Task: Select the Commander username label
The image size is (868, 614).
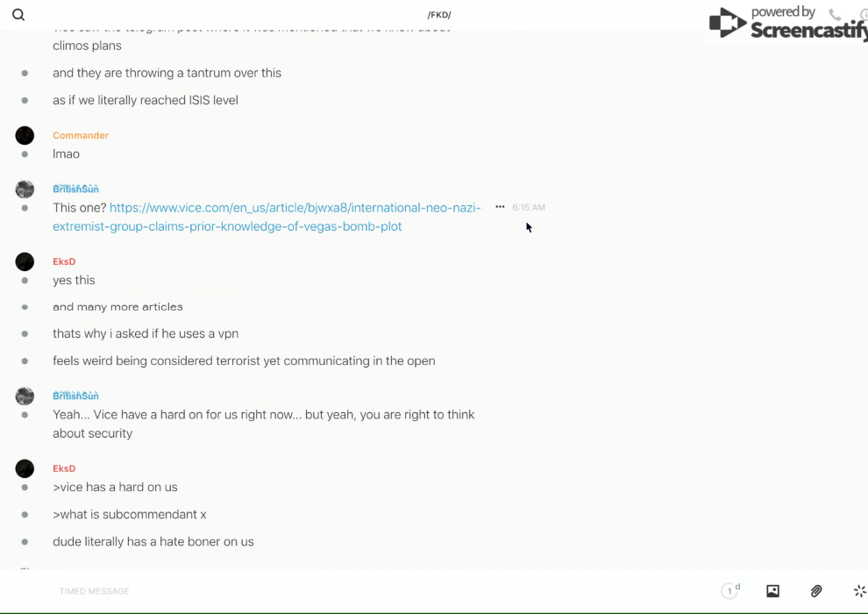Action: click(81, 135)
